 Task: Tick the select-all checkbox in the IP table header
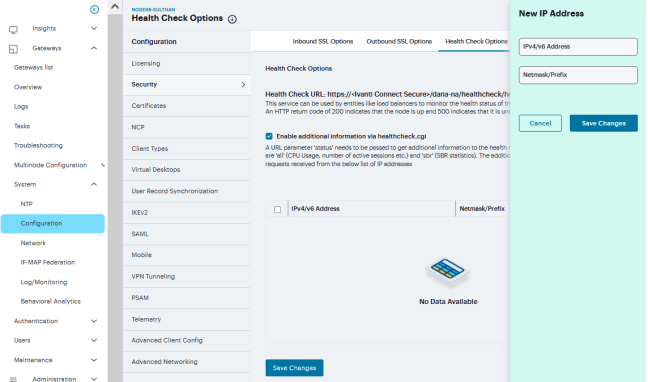[277, 209]
